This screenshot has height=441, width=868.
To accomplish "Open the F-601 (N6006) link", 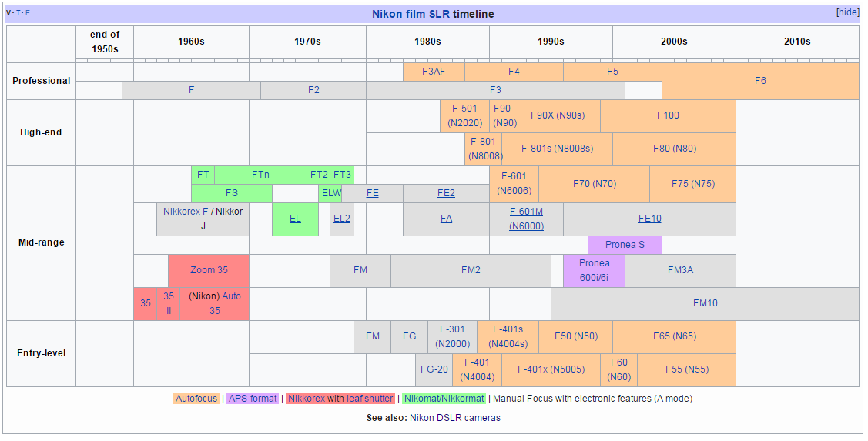I will [x=514, y=184].
